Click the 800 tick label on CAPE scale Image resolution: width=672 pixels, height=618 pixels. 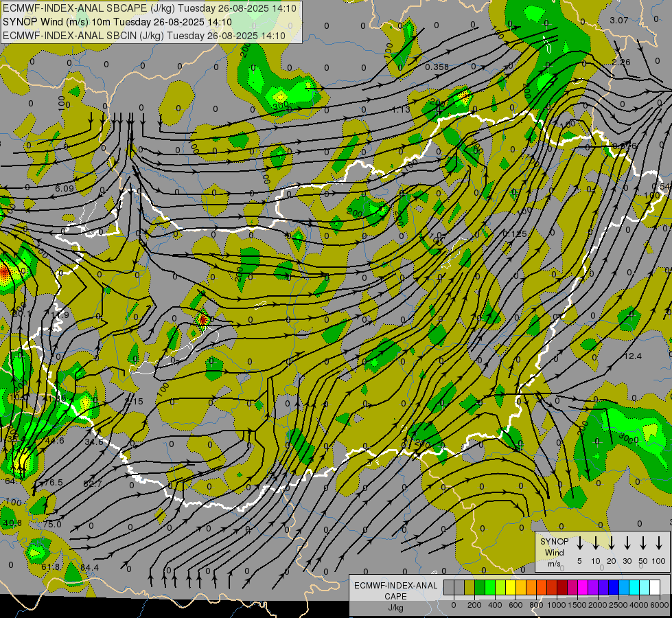[x=536, y=605]
